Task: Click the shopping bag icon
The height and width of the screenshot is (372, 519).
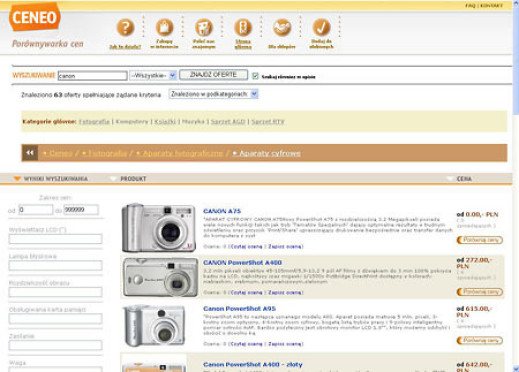Action: 164,27
